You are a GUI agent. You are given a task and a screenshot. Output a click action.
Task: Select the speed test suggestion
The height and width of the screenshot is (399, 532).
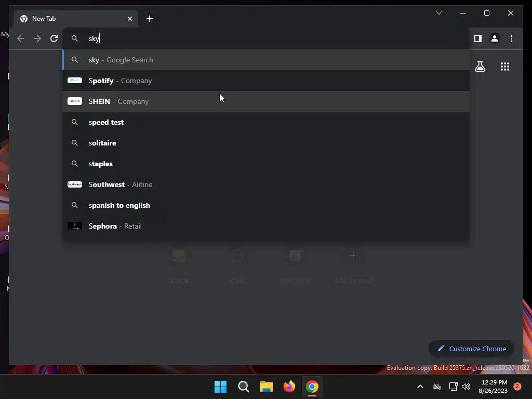click(x=267, y=122)
